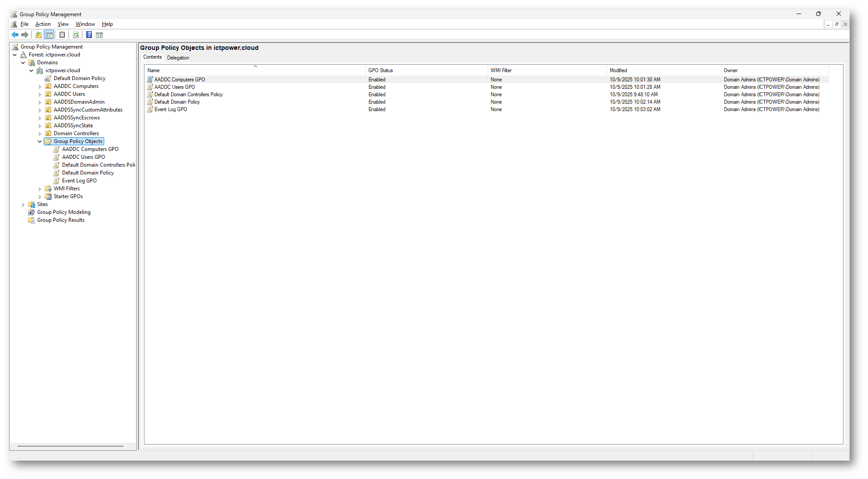Toggle the Show/Hide Console Tree icon
868x479 pixels.
(x=49, y=35)
